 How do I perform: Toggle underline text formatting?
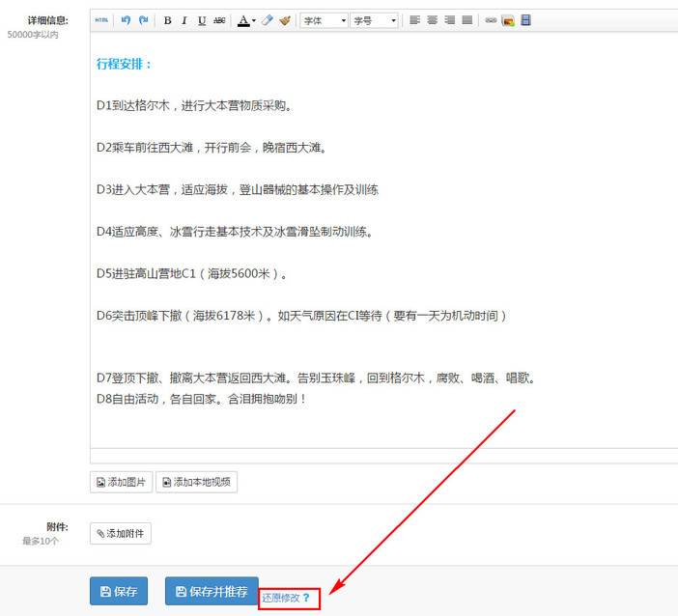click(x=202, y=20)
